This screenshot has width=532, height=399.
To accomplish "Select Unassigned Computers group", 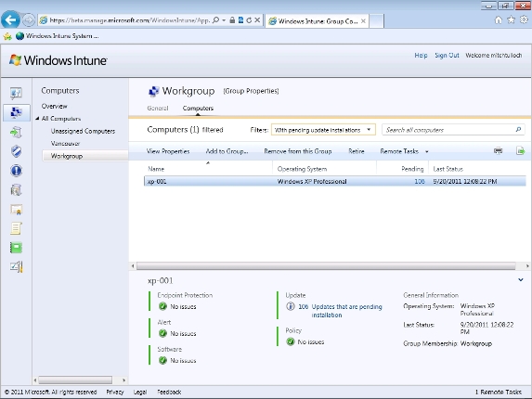I will click(83, 131).
